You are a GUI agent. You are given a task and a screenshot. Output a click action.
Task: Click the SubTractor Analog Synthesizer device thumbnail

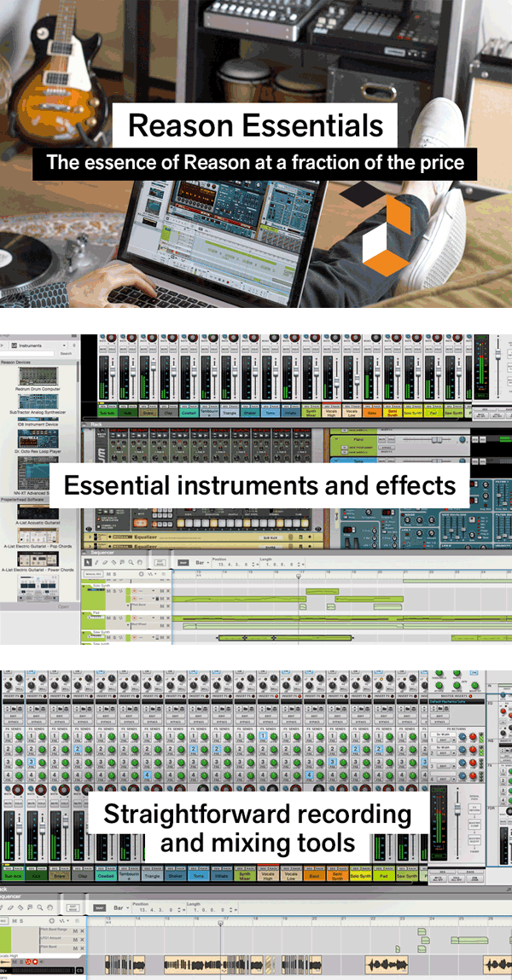click(x=38, y=401)
